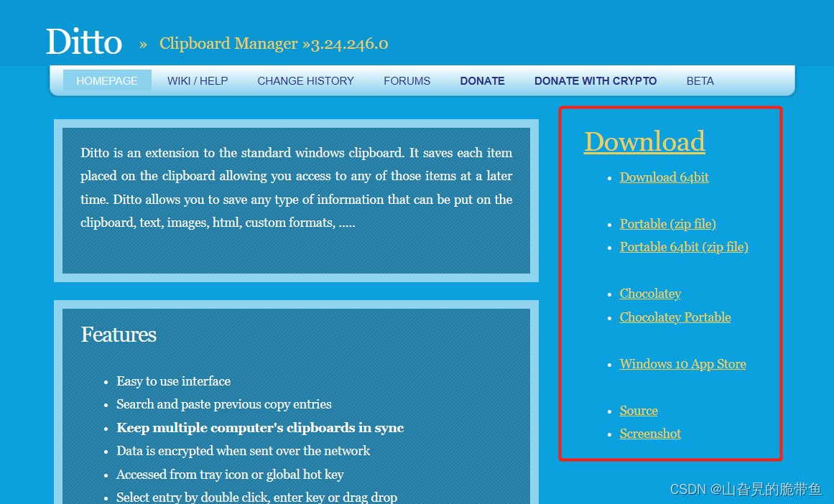The image size is (834, 504).
Task: Visit the FORUMS menu item
Action: click(x=407, y=81)
